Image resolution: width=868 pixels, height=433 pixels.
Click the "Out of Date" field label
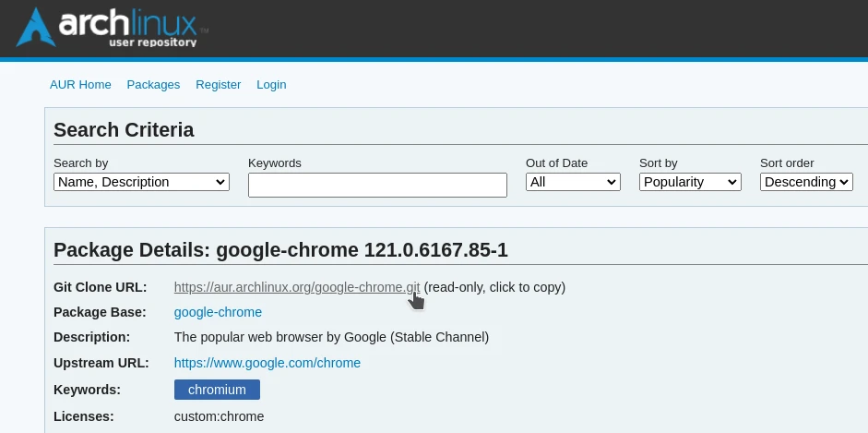[556, 163]
